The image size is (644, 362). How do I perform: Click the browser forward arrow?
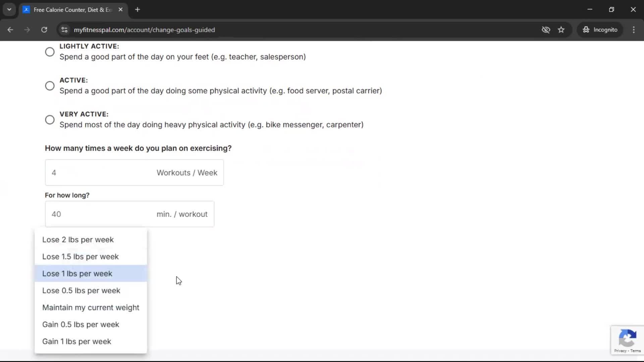pyautogui.click(x=27, y=30)
